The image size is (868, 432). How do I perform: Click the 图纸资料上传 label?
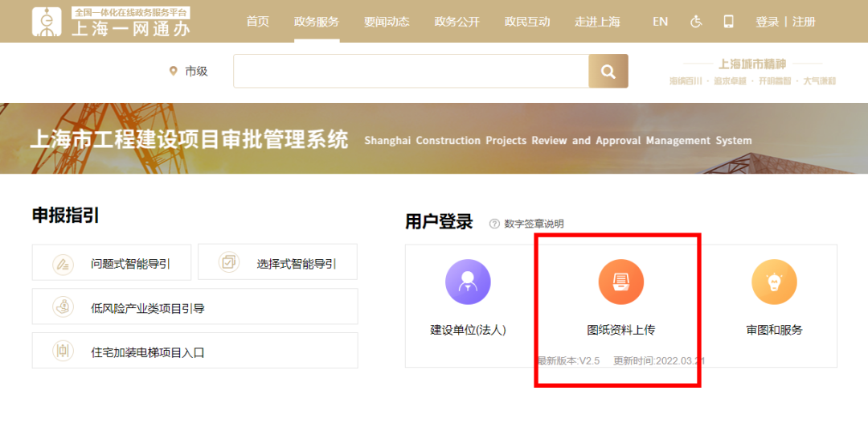point(621,331)
